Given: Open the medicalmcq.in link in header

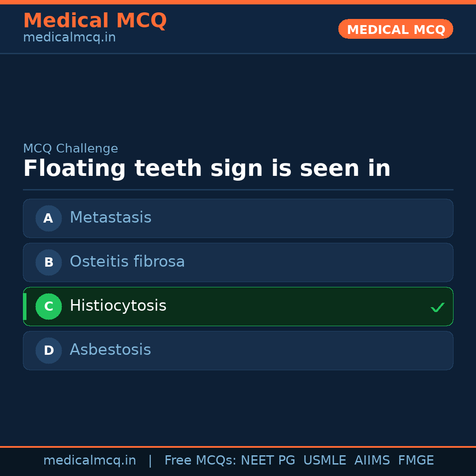Looking at the screenshot, I should coord(69,37).
